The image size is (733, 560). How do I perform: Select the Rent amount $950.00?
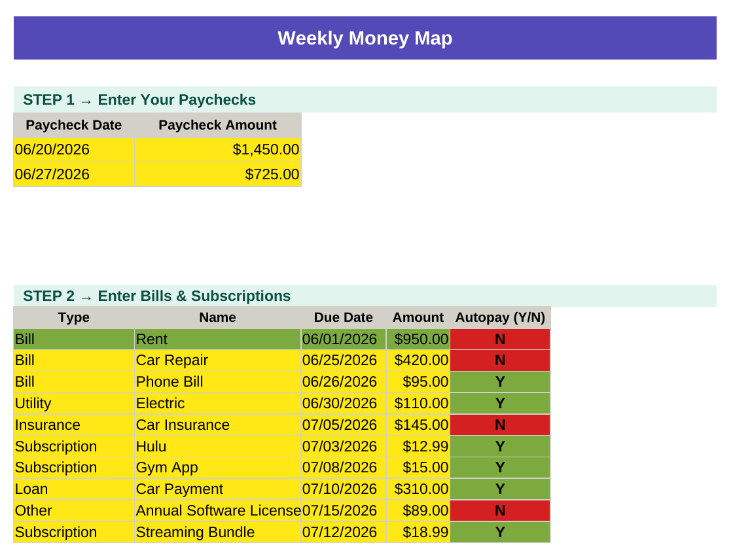[x=418, y=339]
